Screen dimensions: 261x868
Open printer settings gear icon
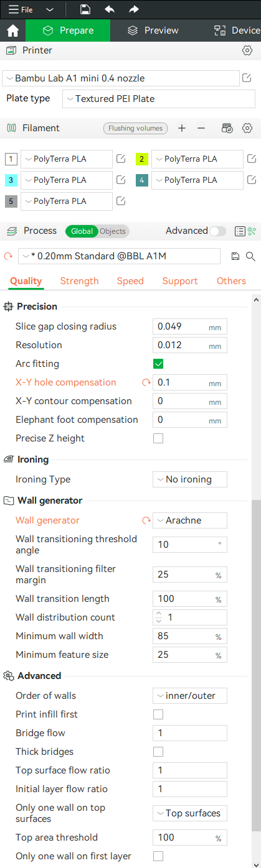coord(247,50)
